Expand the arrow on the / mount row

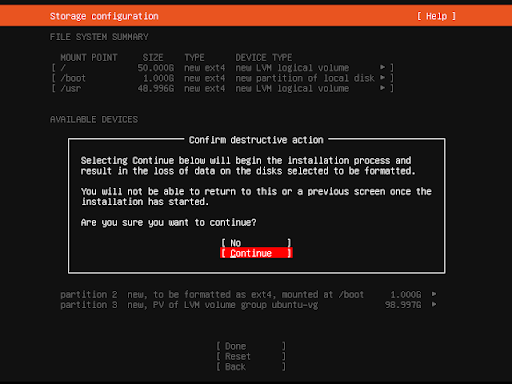(x=382, y=67)
